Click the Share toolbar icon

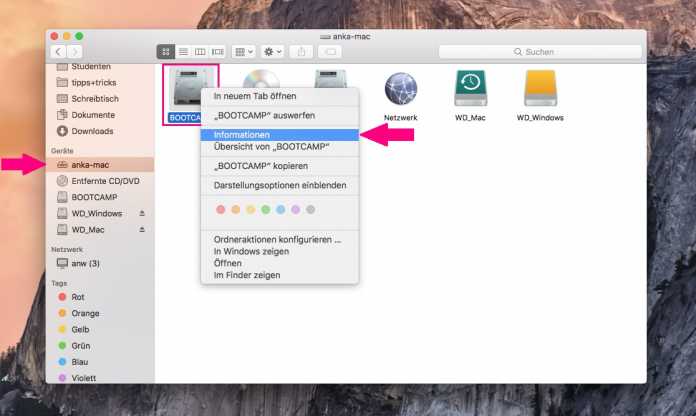301,51
